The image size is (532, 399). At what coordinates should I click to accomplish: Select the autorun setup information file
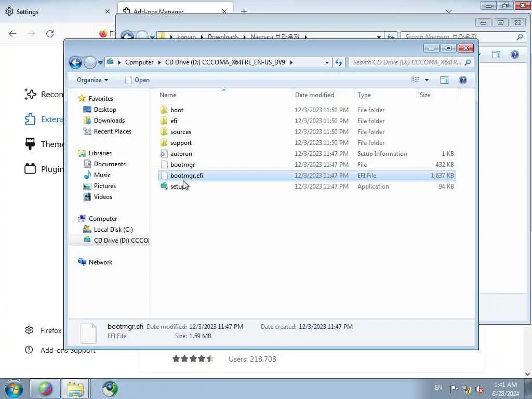[181, 154]
